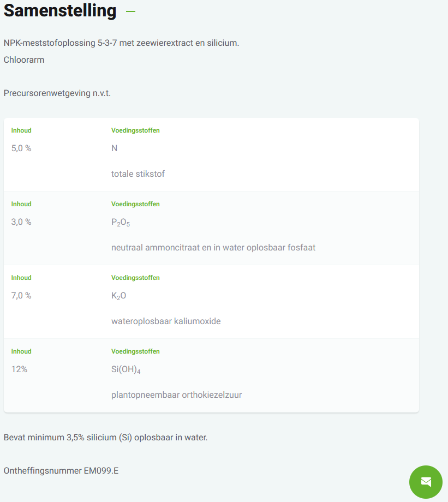Click the 'wateroplosbaar kaliumoxide' description
448x502 pixels.
[x=166, y=321]
